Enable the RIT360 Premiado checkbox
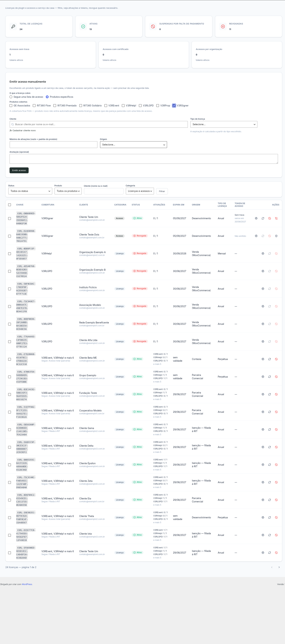 coord(55,106)
